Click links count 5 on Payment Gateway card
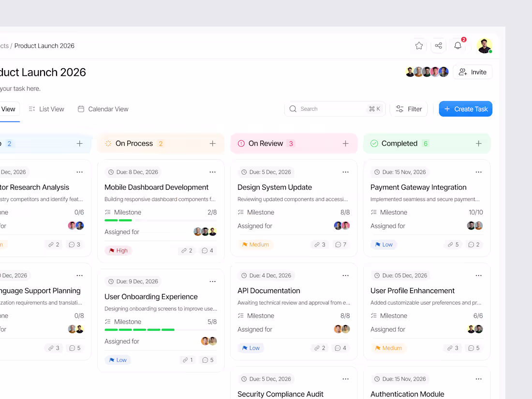The image size is (532, 399). 453,244
